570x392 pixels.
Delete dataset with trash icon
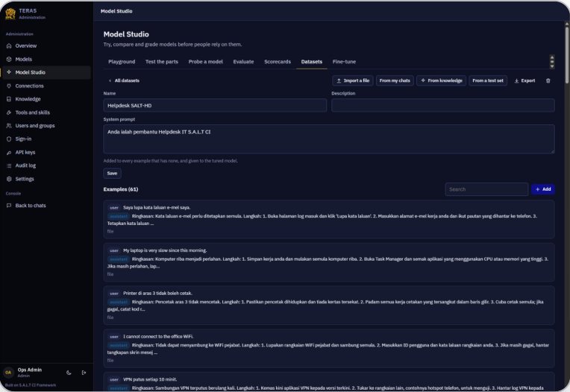coord(548,80)
